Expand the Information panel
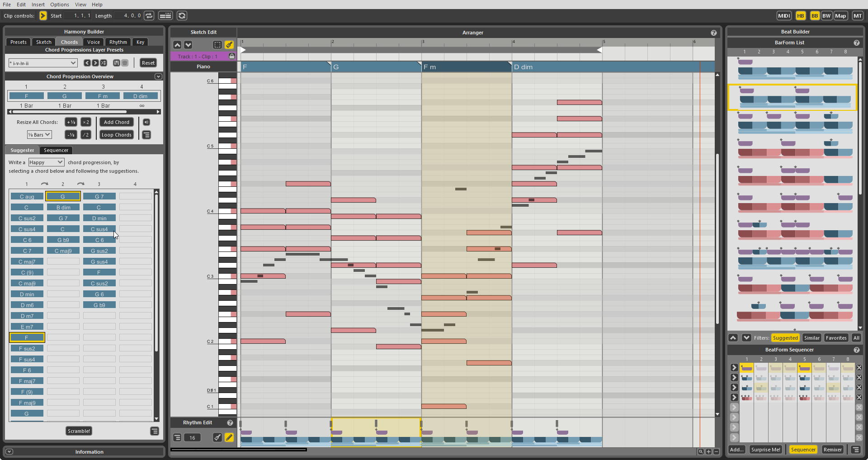868x460 pixels. (x=9, y=451)
